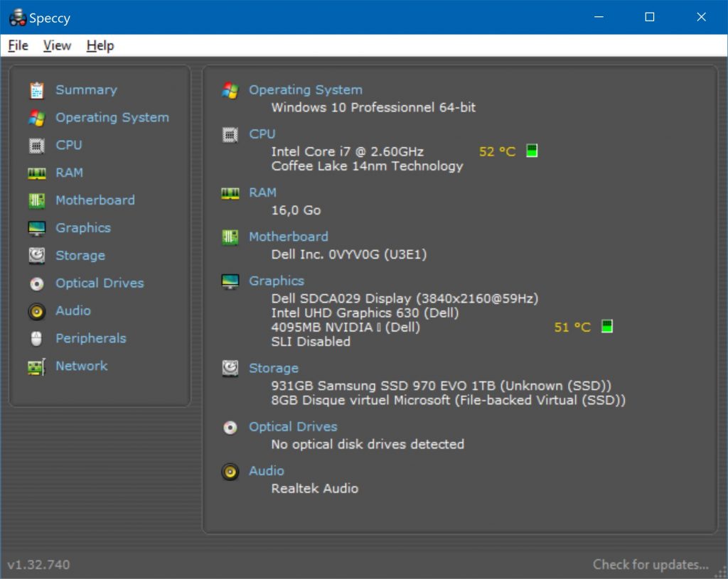This screenshot has height=579, width=728.
Task: Open the View menu
Action: (57, 45)
